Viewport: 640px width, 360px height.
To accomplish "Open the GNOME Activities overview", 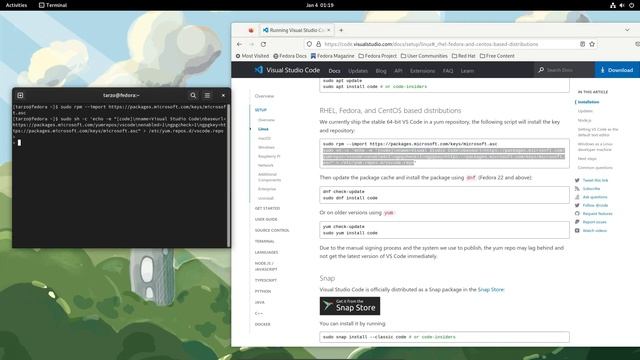I will click(16, 5).
